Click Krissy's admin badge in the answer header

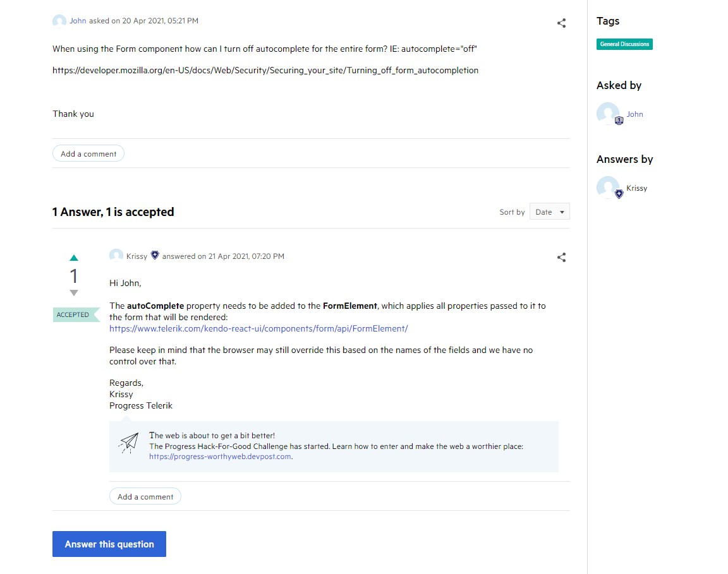click(x=155, y=255)
